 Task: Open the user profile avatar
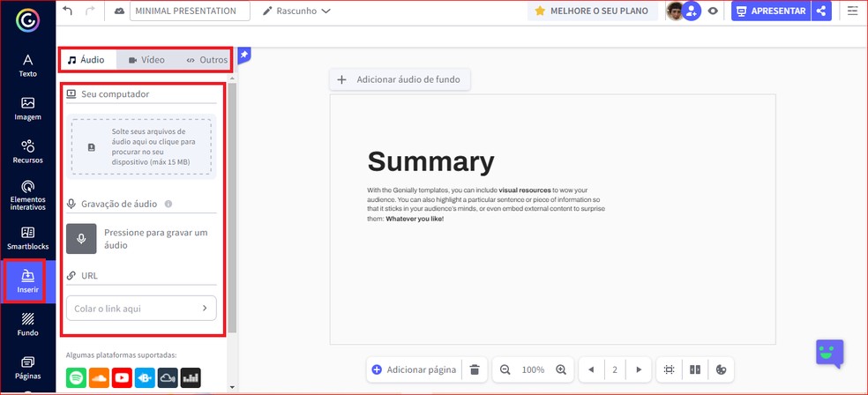674,11
